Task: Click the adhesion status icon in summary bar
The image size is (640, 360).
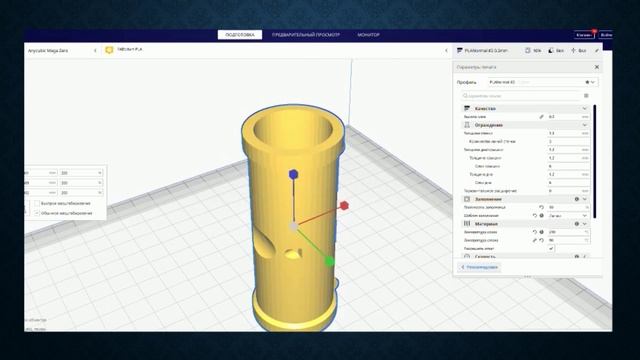Action: coord(573,50)
